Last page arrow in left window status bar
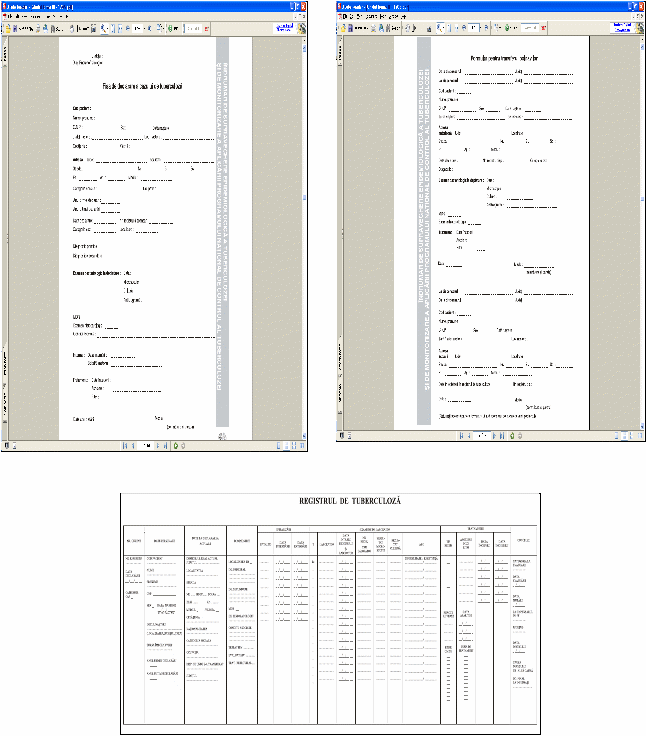646x736 pixels. 165,445
